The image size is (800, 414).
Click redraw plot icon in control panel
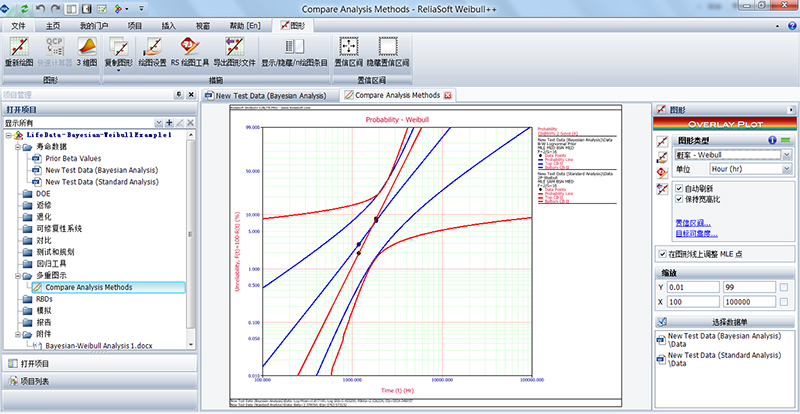coord(662,142)
